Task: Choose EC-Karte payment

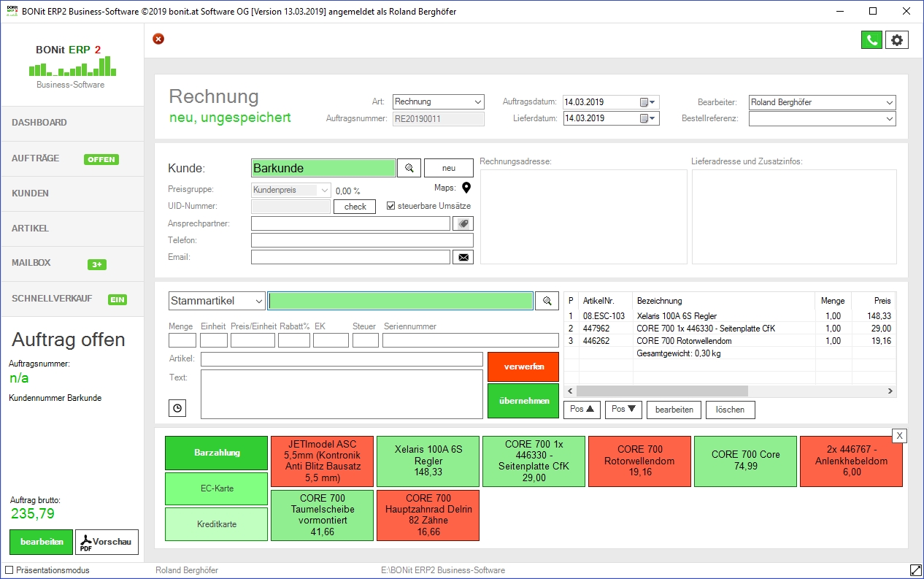Action: click(x=217, y=488)
